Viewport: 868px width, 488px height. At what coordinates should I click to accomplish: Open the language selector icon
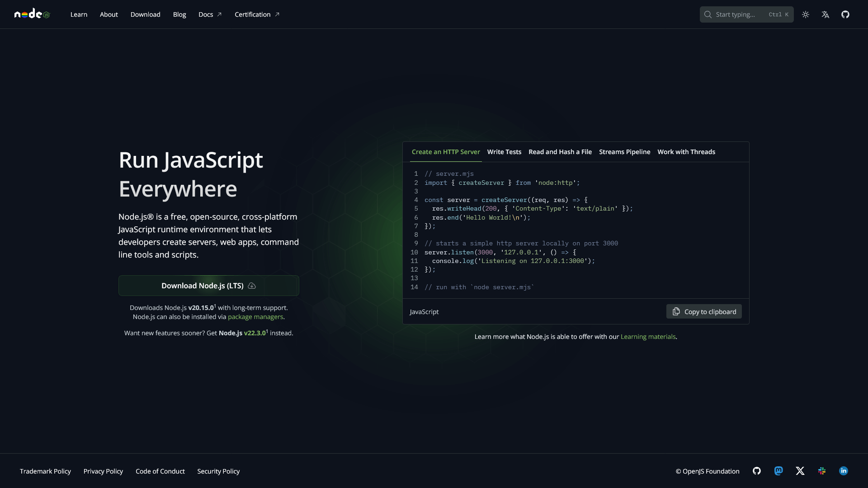(x=826, y=14)
